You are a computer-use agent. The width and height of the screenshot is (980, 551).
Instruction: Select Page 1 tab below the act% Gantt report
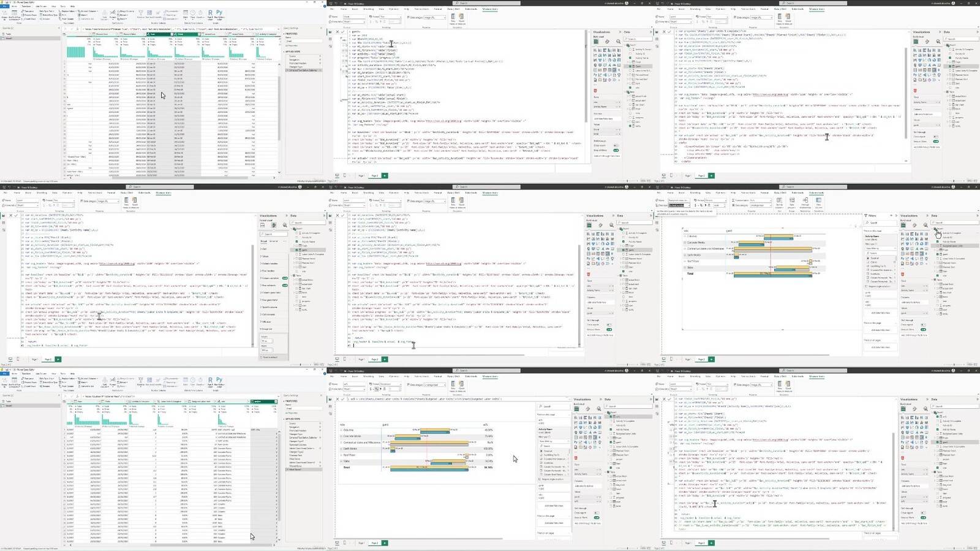pos(361,542)
